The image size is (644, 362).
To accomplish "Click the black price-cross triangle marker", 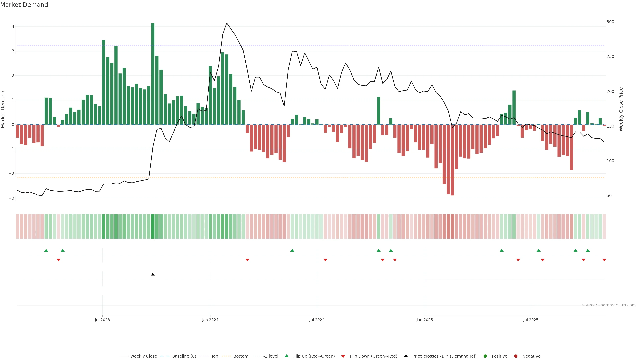I will (153, 274).
